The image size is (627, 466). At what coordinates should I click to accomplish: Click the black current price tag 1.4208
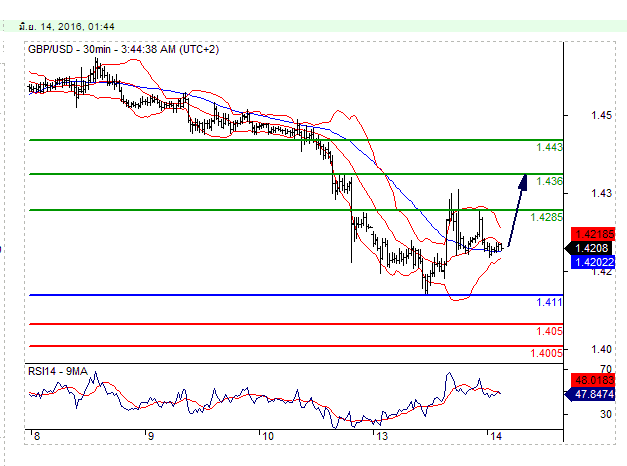(x=589, y=248)
